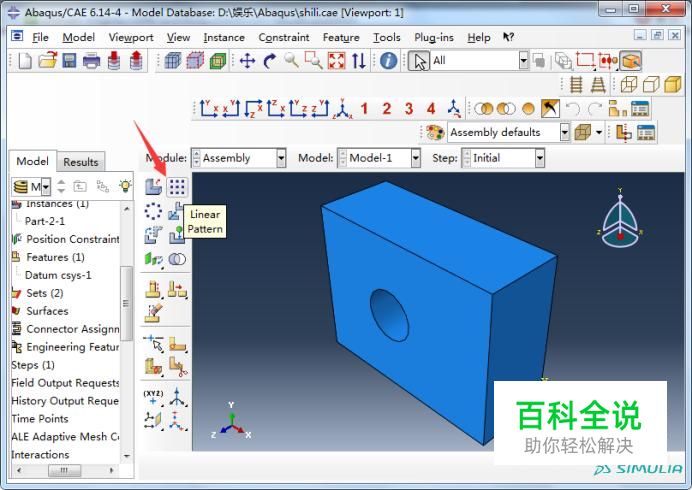The image size is (692, 490).
Task: Switch to the Model tab
Action: point(33,161)
